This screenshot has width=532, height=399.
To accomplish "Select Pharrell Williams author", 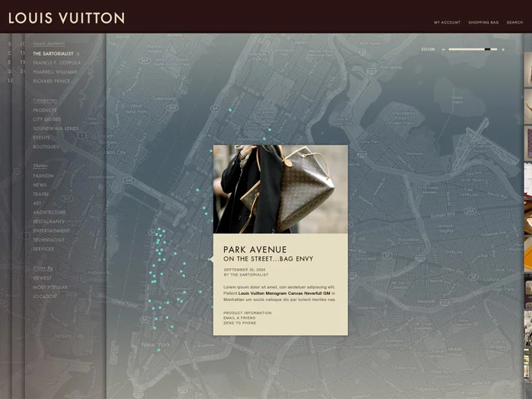I will click(x=55, y=72).
